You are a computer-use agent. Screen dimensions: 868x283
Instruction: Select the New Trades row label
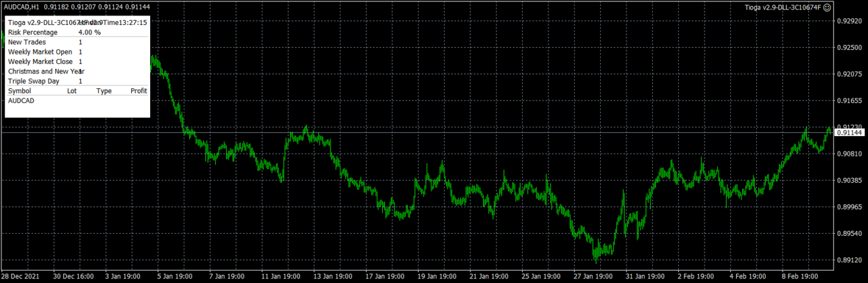27,42
